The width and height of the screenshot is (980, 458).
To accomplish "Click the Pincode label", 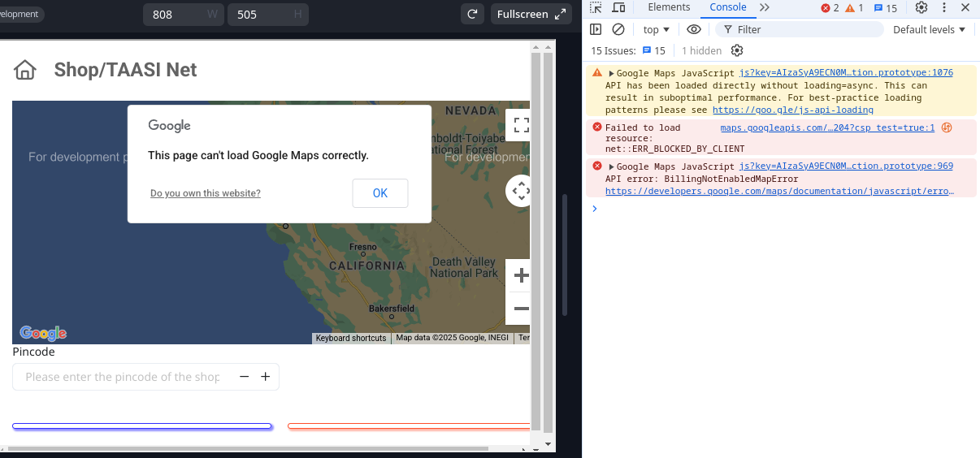I will [34, 352].
